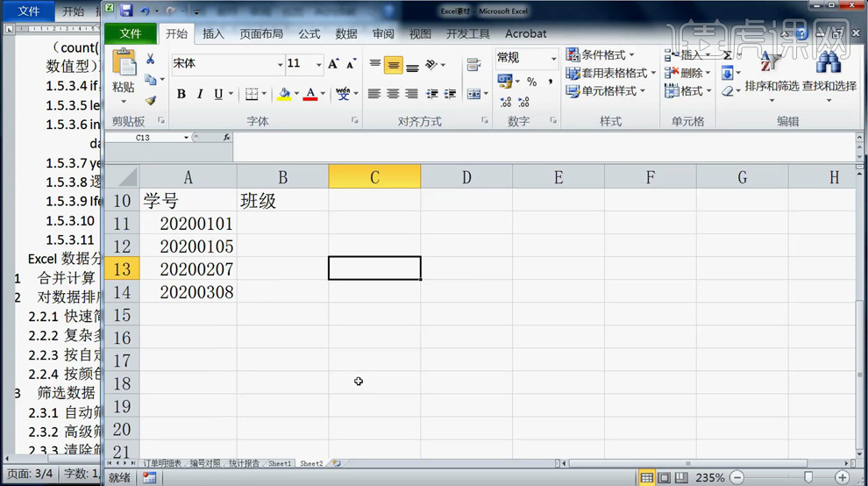
Task: Apply percent style
Action: click(532, 82)
